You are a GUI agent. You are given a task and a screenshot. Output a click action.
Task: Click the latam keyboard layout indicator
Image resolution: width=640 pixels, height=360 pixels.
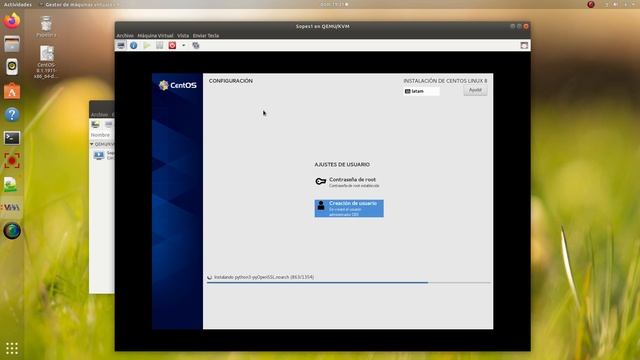422,91
